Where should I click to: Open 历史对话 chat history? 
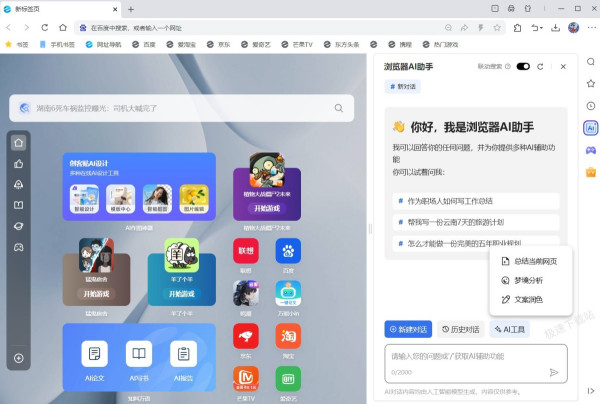[x=461, y=329]
